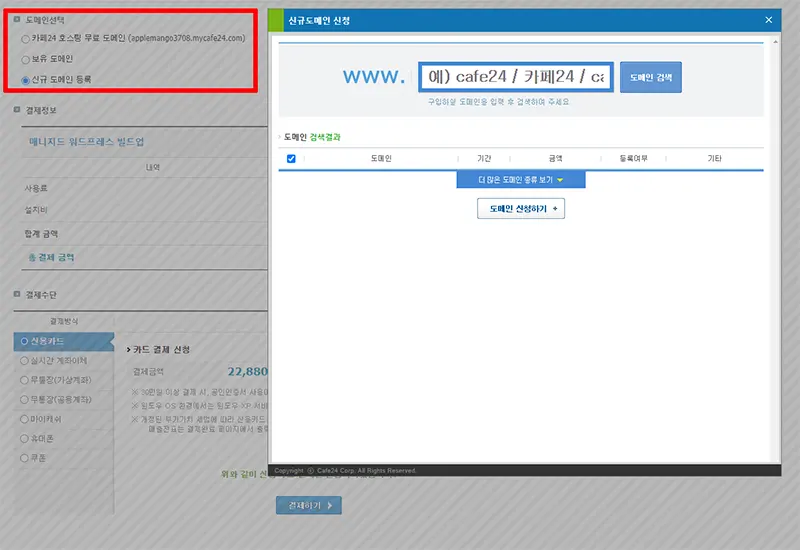
Task: Select 신용카드 payment method
Action: click(24, 341)
